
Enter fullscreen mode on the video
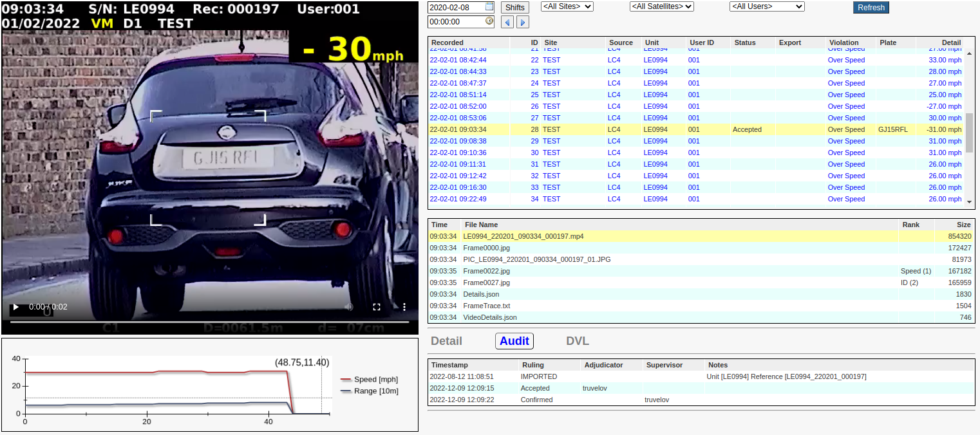point(377,307)
